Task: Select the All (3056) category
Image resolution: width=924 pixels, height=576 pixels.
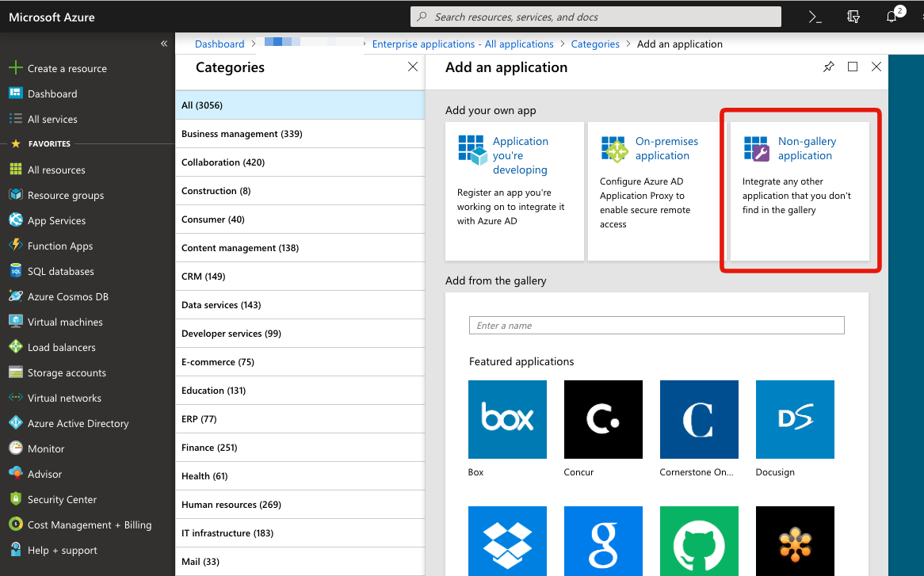Action: coord(209,105)
